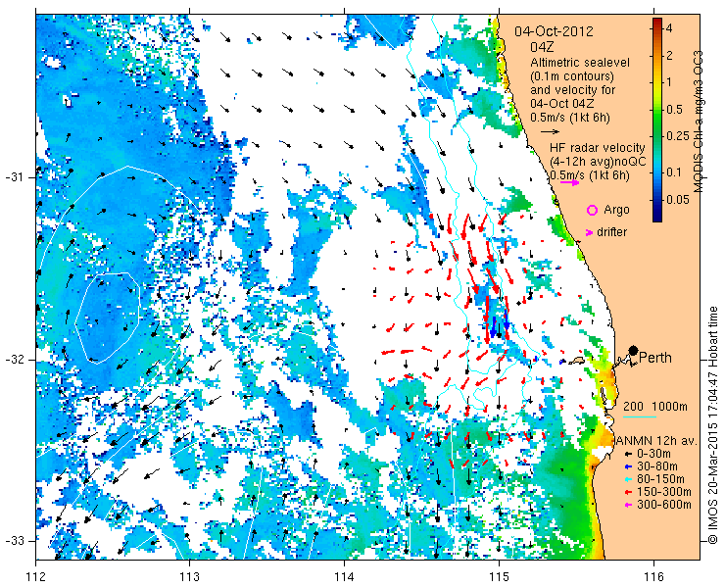Screen dimensions: 725x588
Task: Click the 'HF radar velocity' text
Action: [598, 148]
